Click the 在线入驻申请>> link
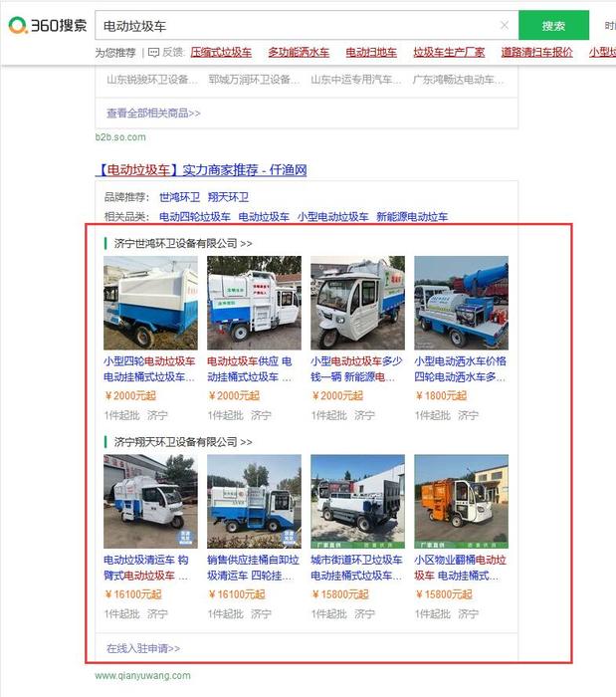This screenshot has height=697, width=616. [143, 648]
